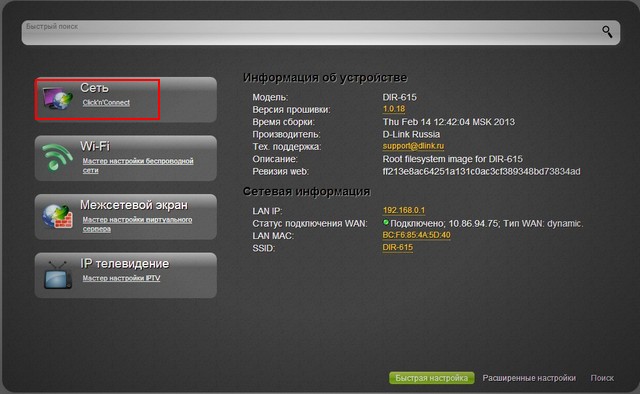Open the Click'n'Connect link
Image resolution: width=640 pixels, height=394 pixels.
coord(106,102)
